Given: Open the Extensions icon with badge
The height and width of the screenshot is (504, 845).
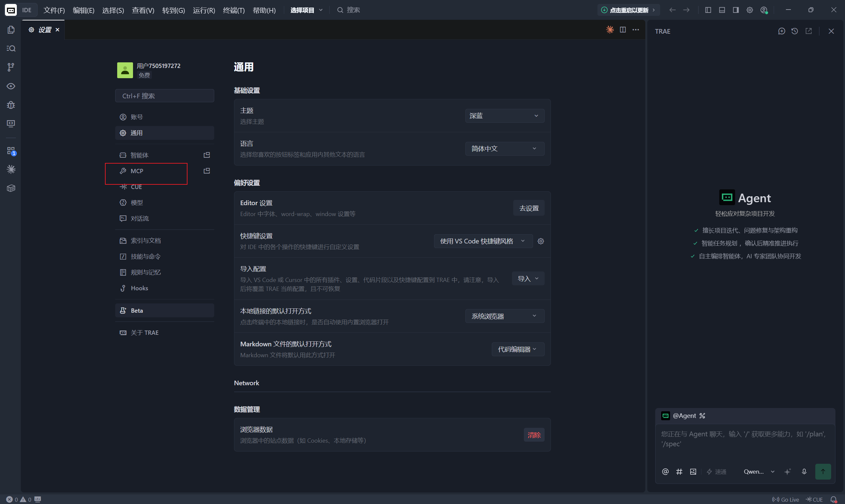Looking at the screenshot, I should (11, 151).
